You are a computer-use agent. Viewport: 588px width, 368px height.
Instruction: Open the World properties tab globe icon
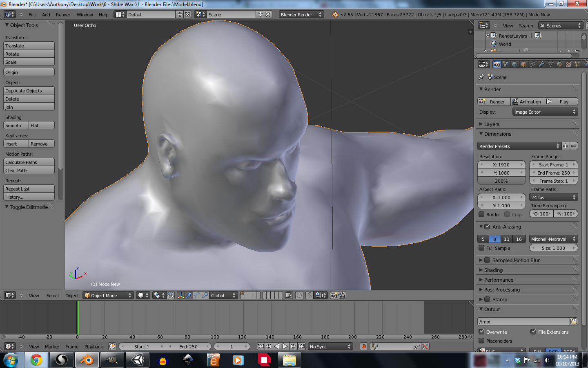pyautogui.click(x=514, y=64)
